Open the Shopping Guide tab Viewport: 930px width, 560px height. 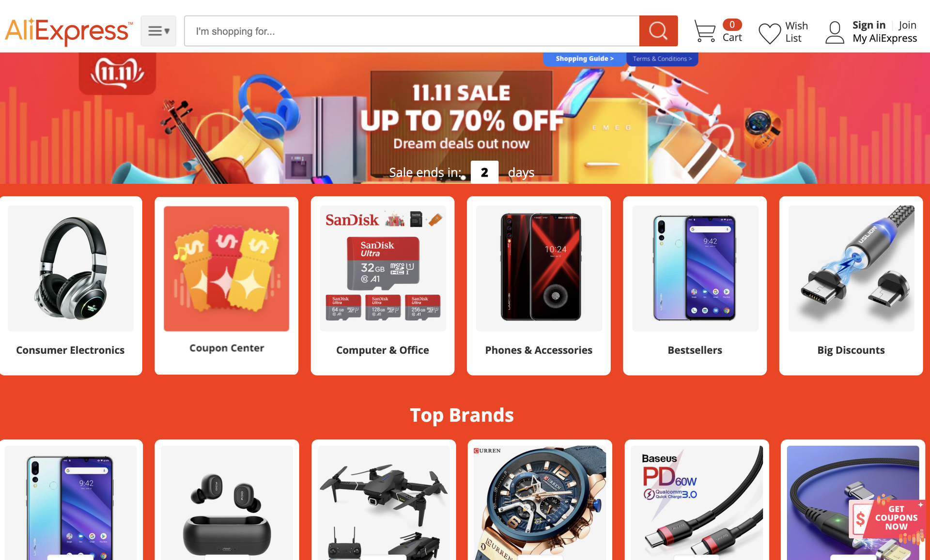pyautogui.click(x=584, y=59)
